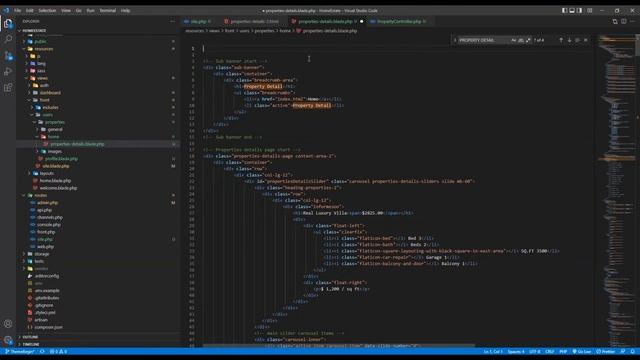Close the find widget
Image resolution: width=640 pixels, height=360 pixels.
[x=586, y=40]
